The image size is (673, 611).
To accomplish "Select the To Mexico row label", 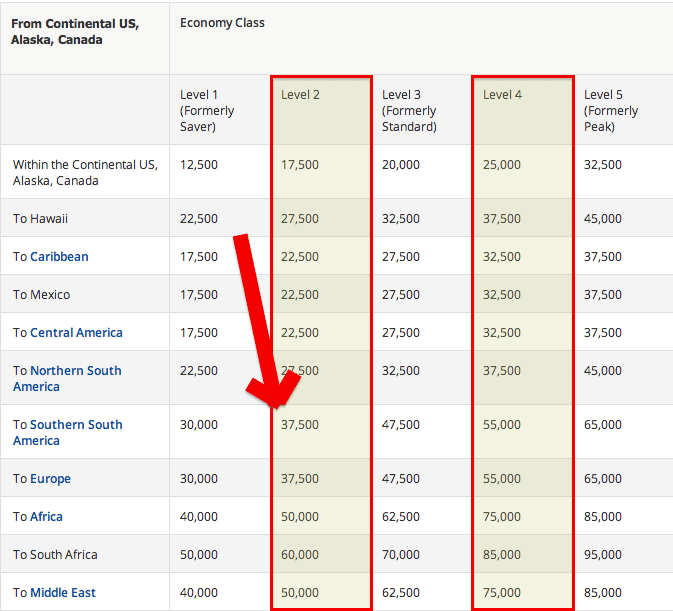I will coord(41,295).
